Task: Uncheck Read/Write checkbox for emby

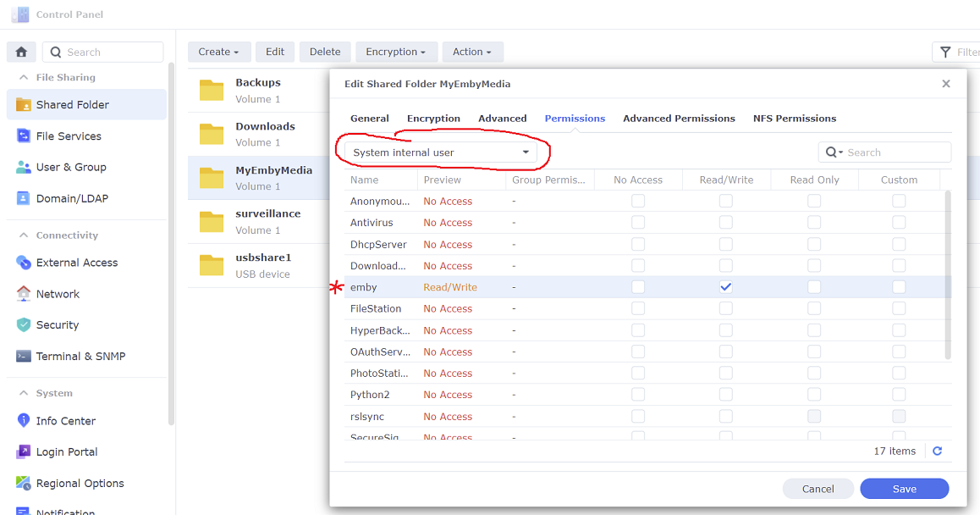Action: pyautogui.click(x=726, y=287)
